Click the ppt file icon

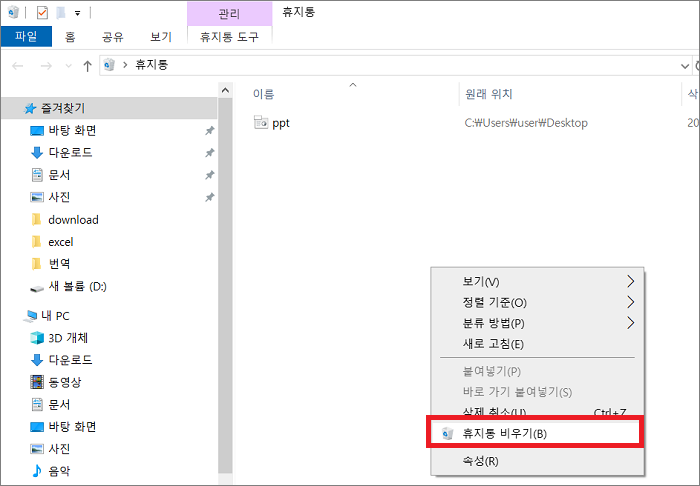point(261,122)
